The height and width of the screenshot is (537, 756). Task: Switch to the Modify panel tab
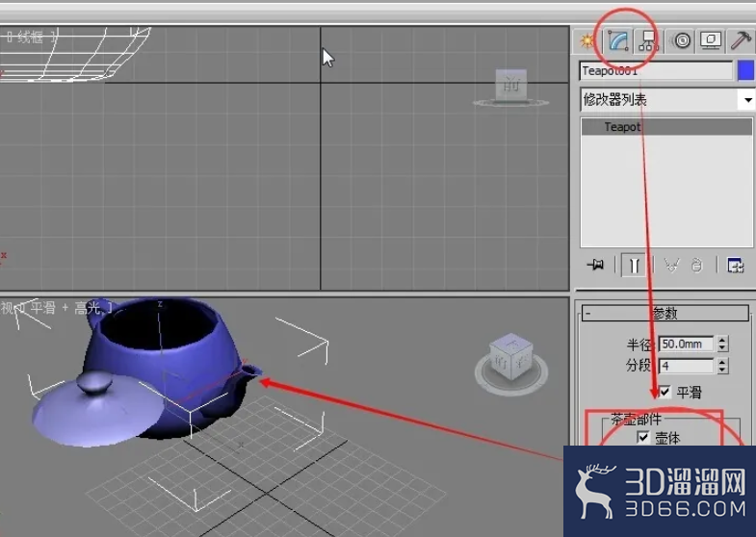618,41
